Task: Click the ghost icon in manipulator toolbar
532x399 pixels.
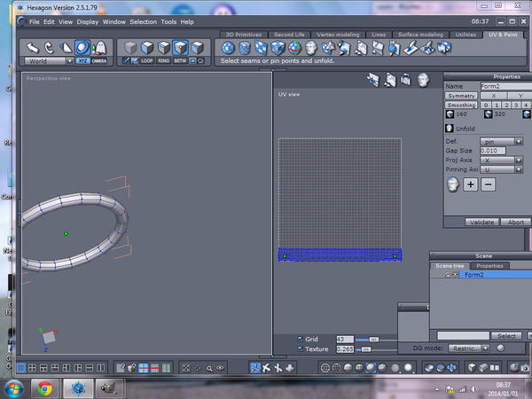Action: point(99,48)
